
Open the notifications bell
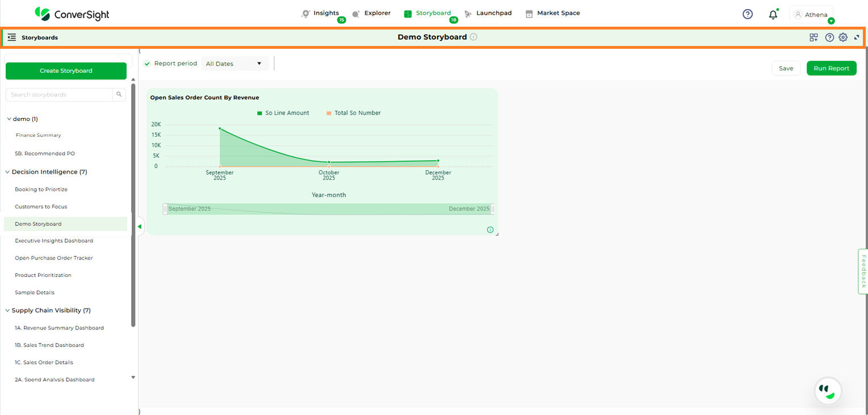click(773, 15)
